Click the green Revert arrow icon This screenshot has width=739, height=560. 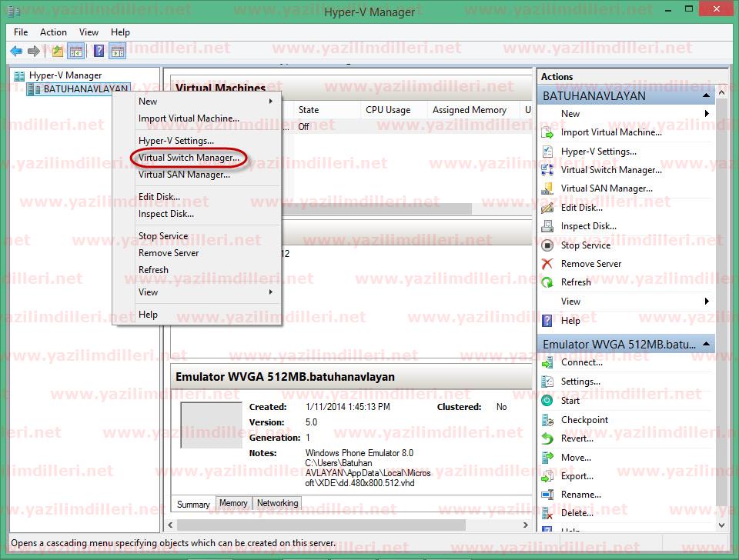[x=547, y=438]
